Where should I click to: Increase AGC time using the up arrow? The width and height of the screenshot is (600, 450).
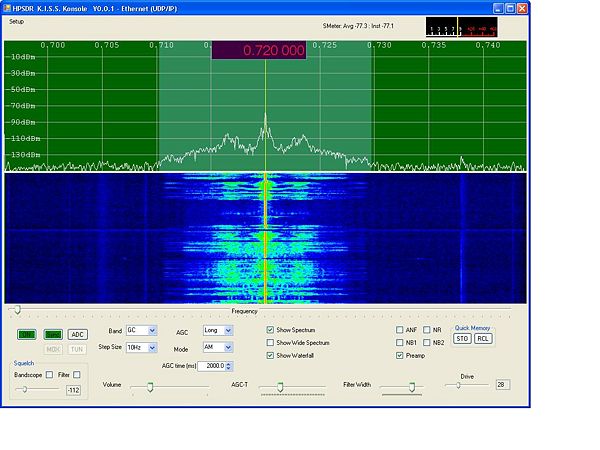point(229,363)
